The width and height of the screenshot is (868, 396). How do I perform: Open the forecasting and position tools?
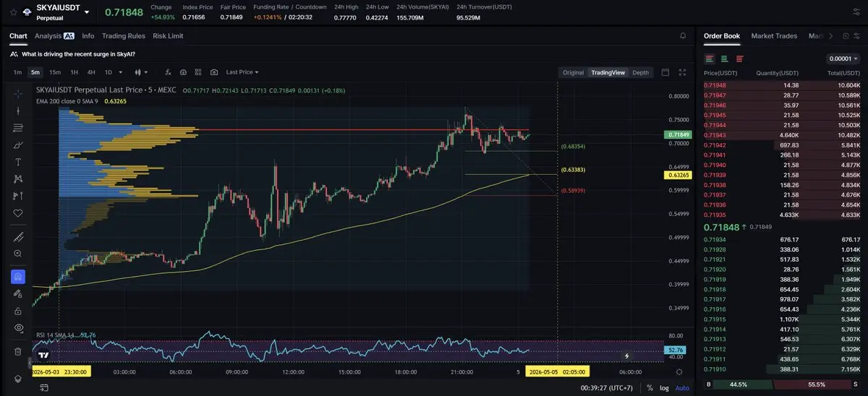point(18,196)
